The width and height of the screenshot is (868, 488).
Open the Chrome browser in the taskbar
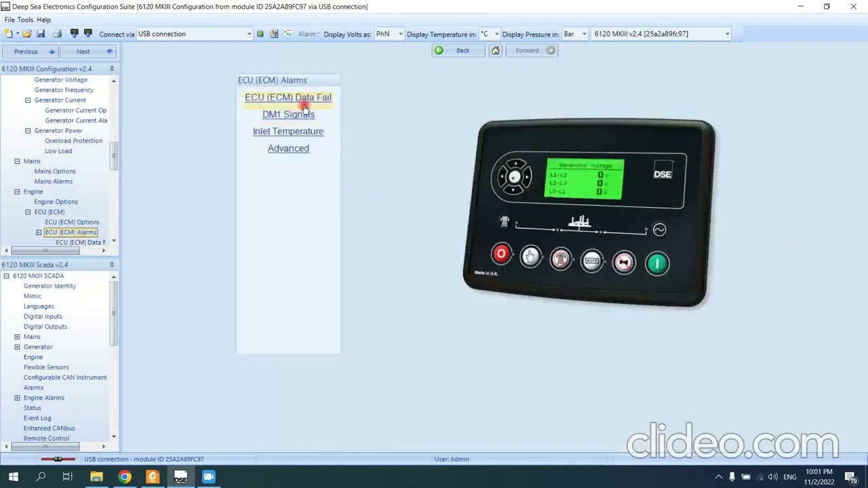(x=125, y=476)
